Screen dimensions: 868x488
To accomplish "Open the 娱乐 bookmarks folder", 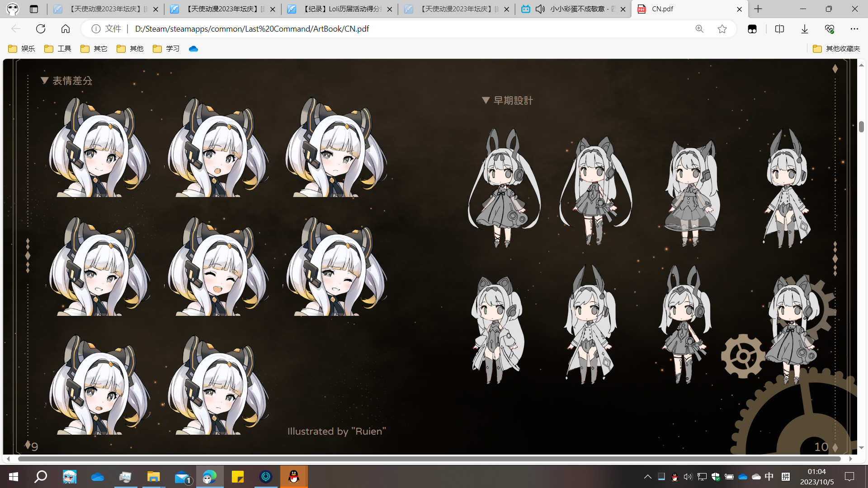I will click(x=22, y=49).
